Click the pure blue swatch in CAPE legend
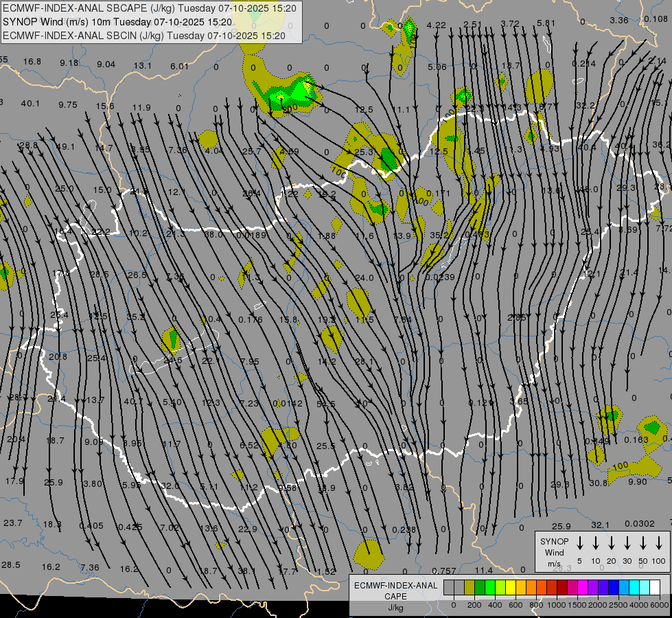 (614, 588)
